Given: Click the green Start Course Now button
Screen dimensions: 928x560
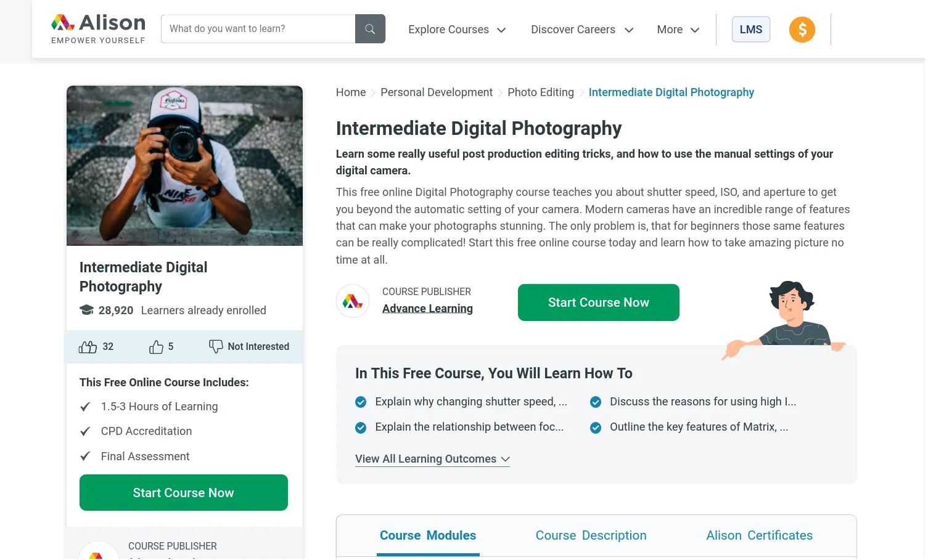Looking at the screenshot, I should [598, 302].
